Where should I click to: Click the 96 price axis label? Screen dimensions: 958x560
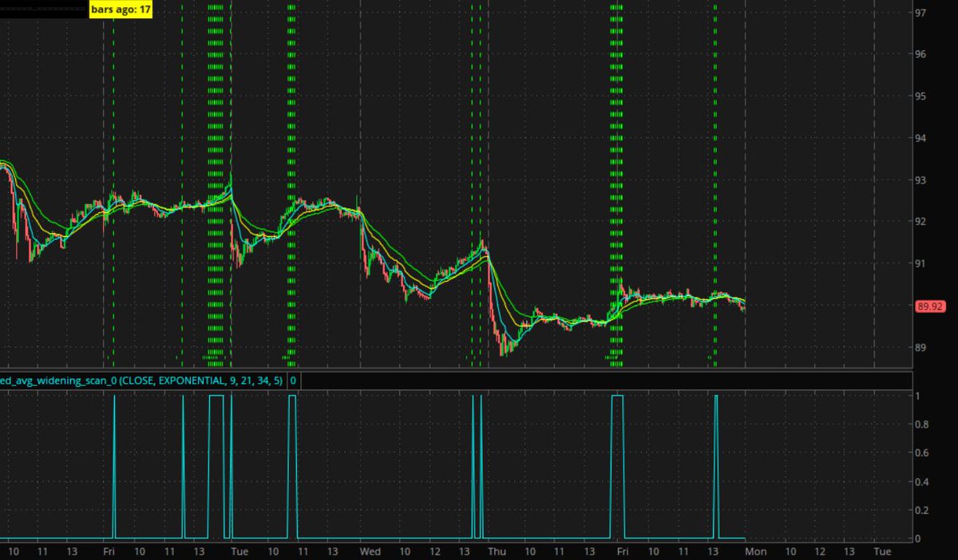(x=920, y=54)
